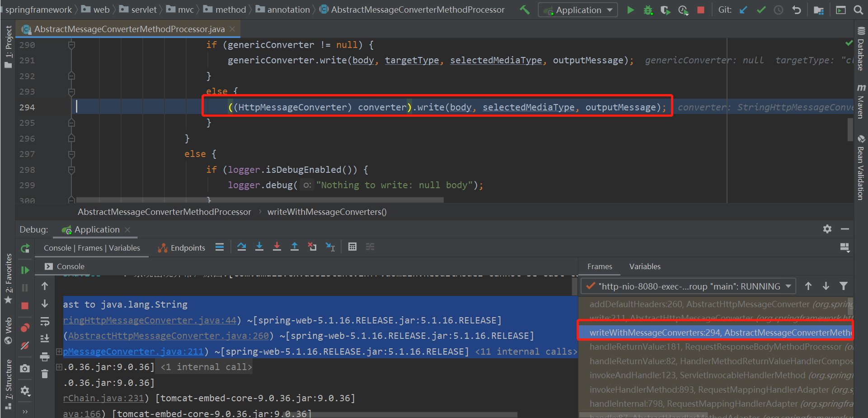Open search everywhere magnifier icon
This screenshot has width=868, height=418.
coord(858,10)
